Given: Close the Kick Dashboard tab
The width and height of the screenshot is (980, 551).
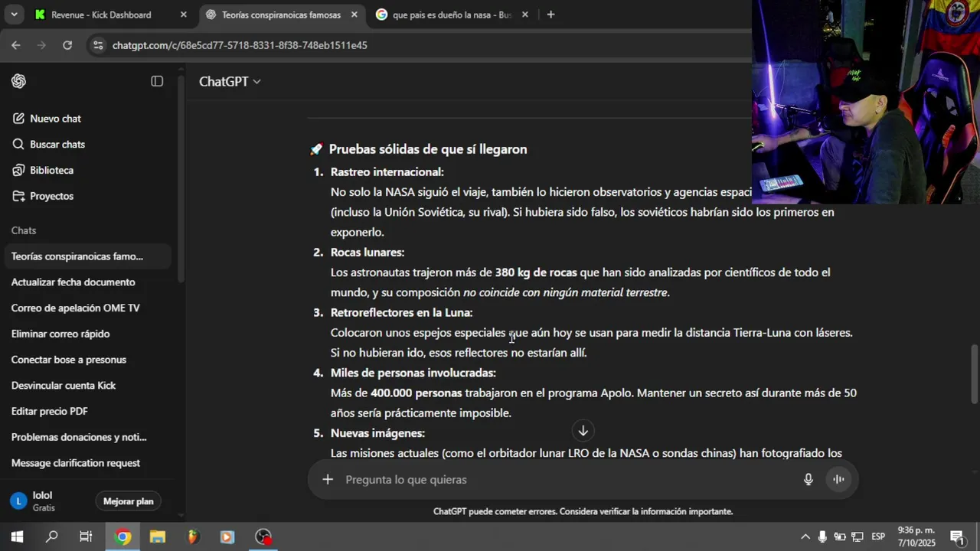Looking at the screenshot, I should 183,15.
